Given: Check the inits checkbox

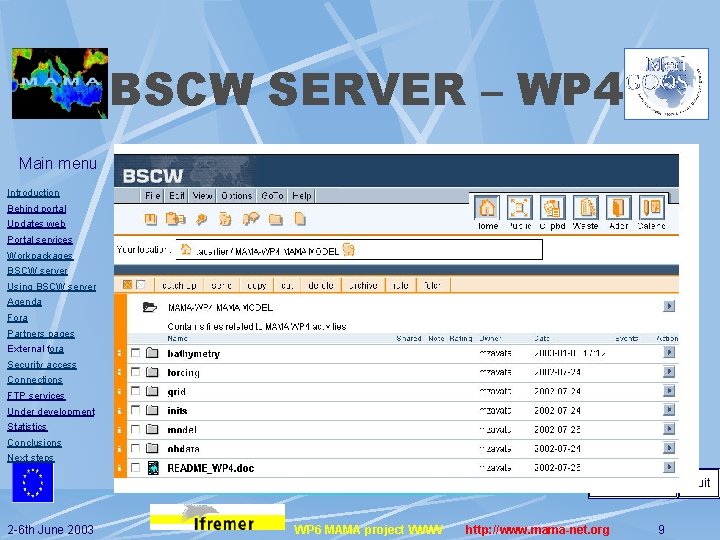Looking at the screenshot, I should click(x=135, y=410).
